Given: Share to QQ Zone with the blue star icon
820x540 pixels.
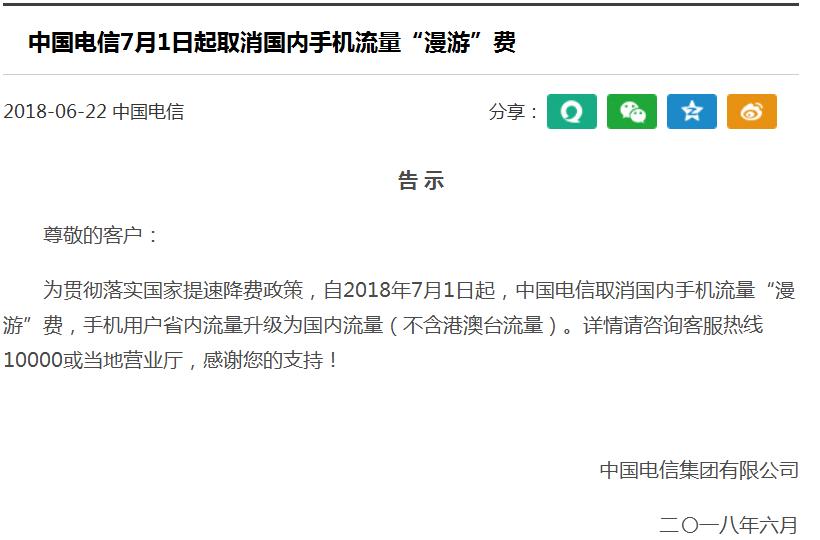Looking at the screenshot, I should pos(691,111).
